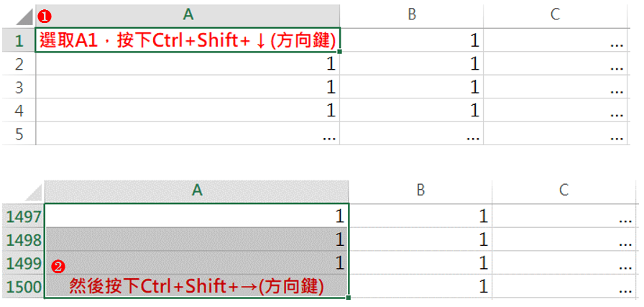Select row 5 header
Screen dimensions: 644x307
(x=19, y=134)
